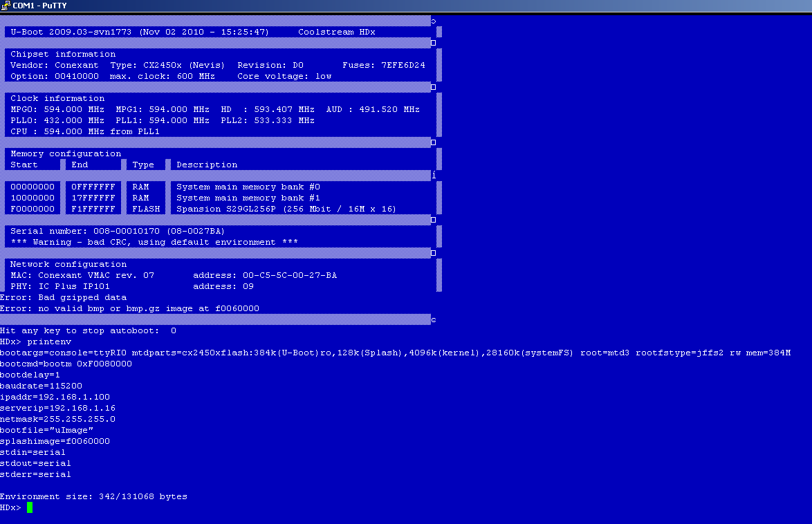This screenshot has height=524, width=812.
Task: Click the splashimage=f0060000 line
Action: click(55, 441)
